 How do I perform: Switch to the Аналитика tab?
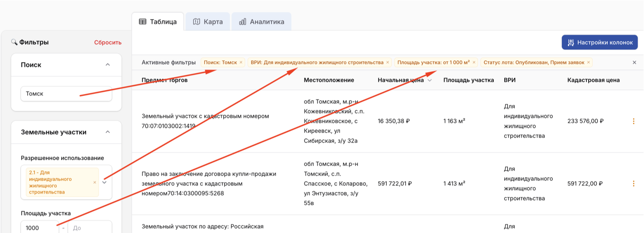(x=261, y=22)
